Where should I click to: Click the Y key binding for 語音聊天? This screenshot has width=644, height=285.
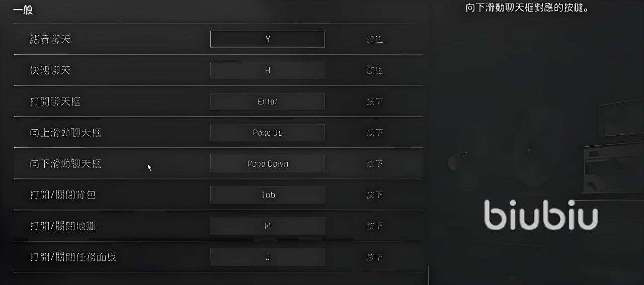tap(267, 39)
